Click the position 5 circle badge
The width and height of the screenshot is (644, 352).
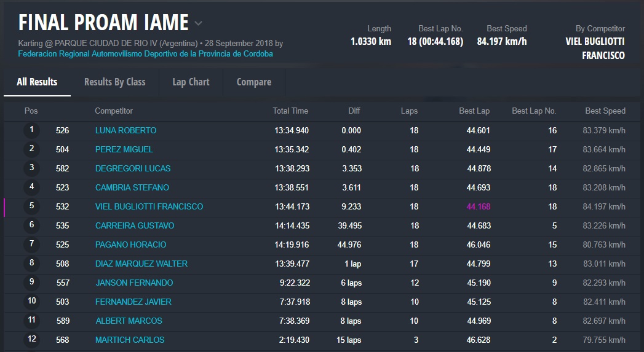tap(31, 206)
